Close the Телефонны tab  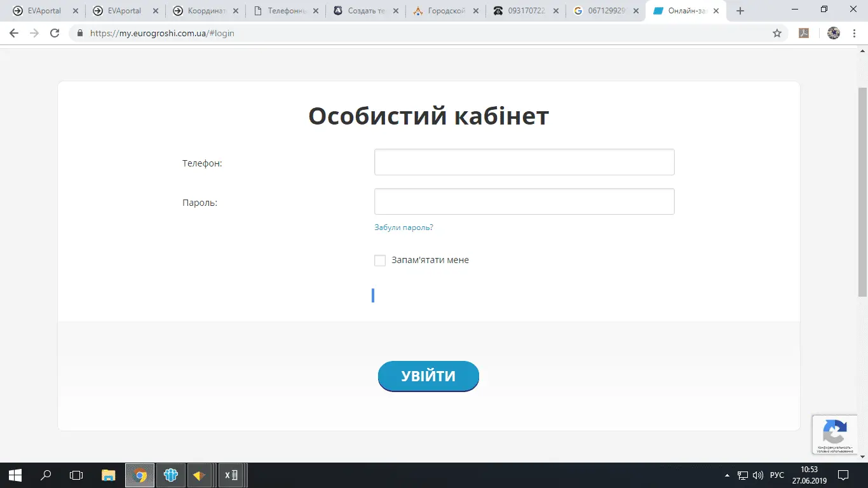point(316,11)
